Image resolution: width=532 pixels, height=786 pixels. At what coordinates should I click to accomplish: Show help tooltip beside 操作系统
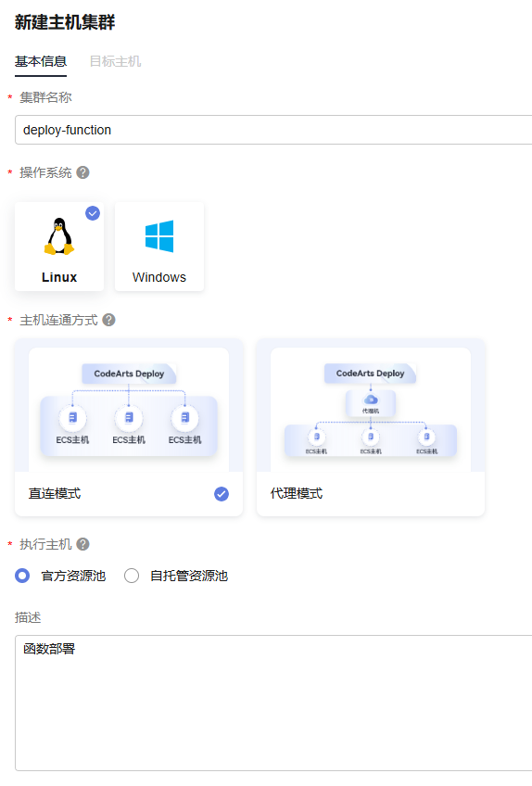click(82, 172)
